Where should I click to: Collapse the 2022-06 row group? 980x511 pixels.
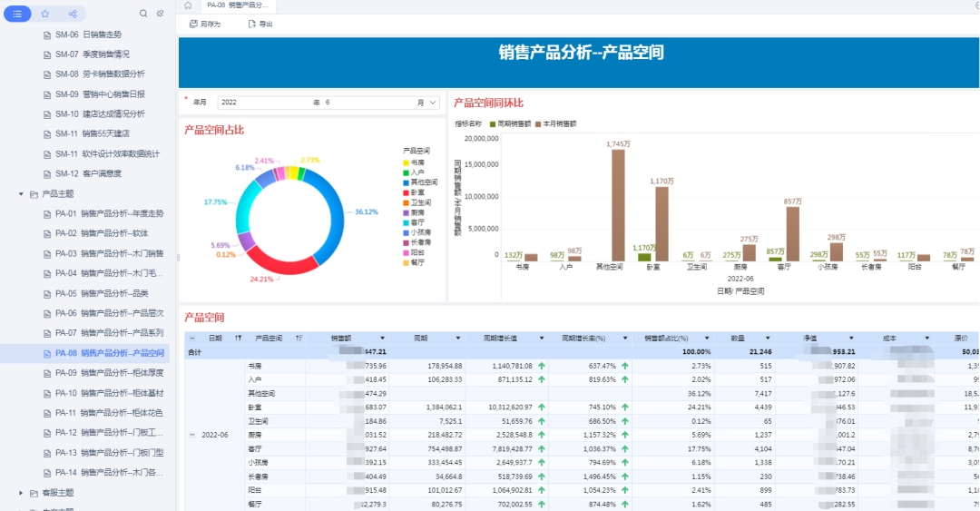point(191,435)
